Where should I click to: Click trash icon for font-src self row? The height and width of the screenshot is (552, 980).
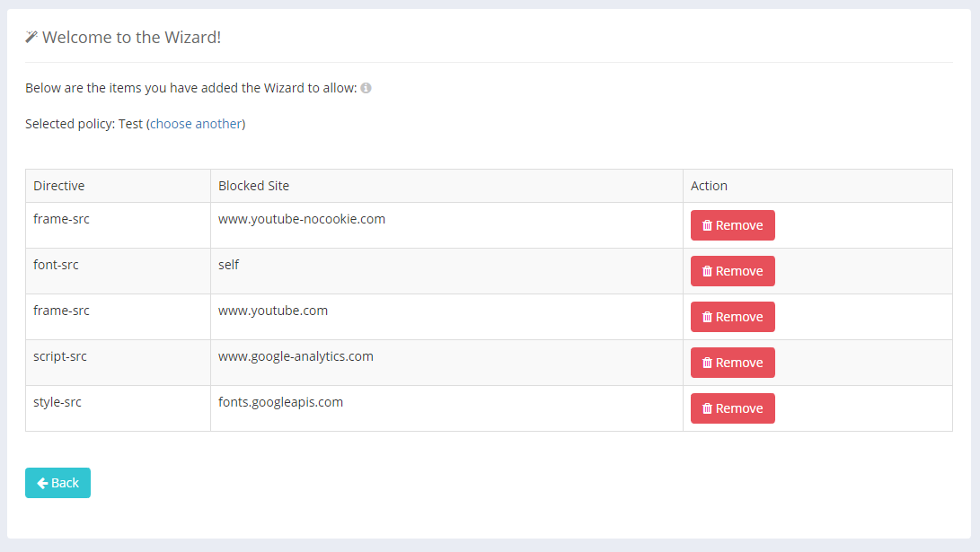click(707, 271)
